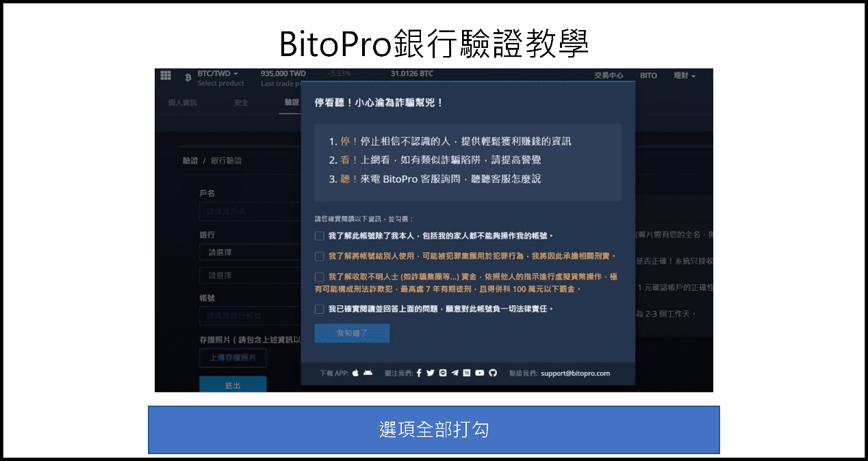Click the GitHub icon in the footer
Image resolution: width=868 pixels, height=461 pixels.
(x=493, y=371)
